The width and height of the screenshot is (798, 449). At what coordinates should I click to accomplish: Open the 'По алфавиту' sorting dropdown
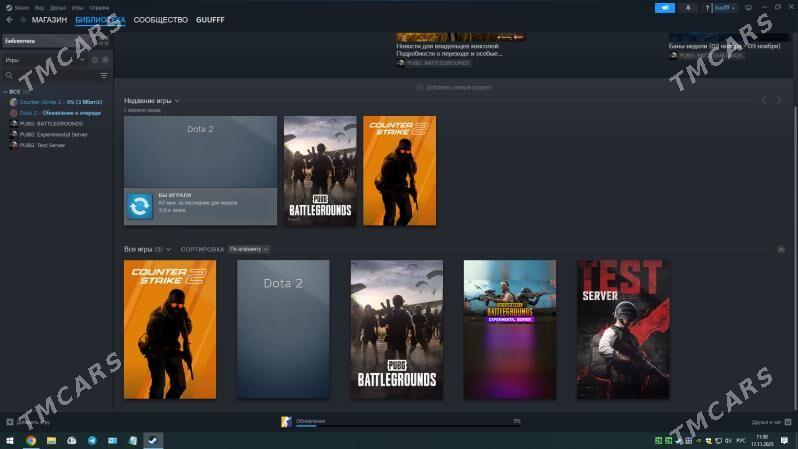pyautogui.click(x=249, y=248)
